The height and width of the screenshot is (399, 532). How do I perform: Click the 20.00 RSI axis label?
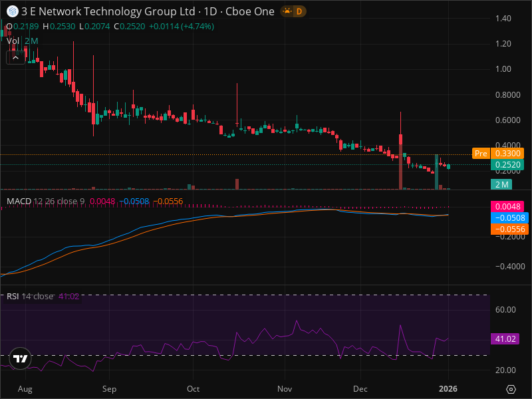[x=505, y=370]
